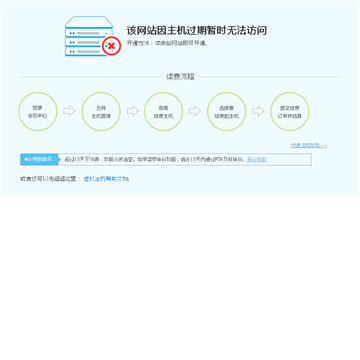This screenshot has height=360, width=360.
Task: Click the 选择要续费的主机 step circle
Action: tap(226, 111)
